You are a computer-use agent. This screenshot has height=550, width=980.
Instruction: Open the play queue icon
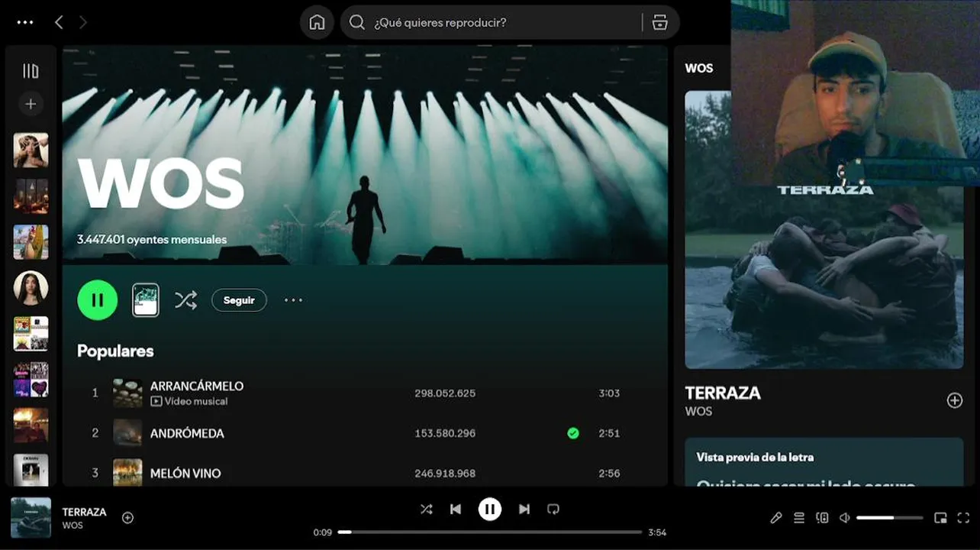799,518
